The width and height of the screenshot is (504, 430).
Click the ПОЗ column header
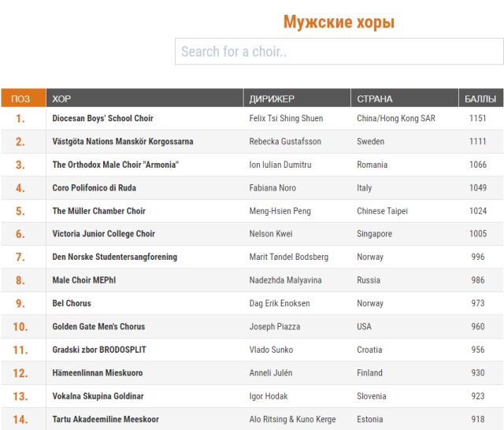[24, 98]
